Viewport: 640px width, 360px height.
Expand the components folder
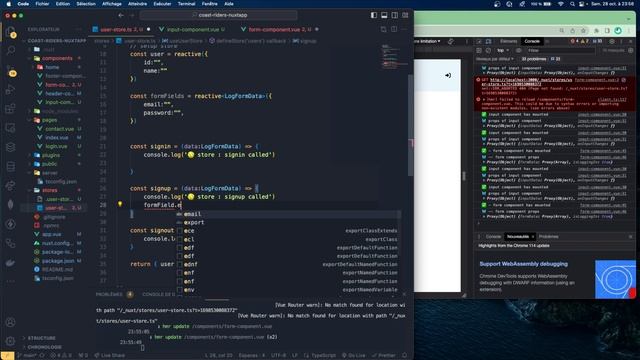pyautogui.click(x=57, y=58)
